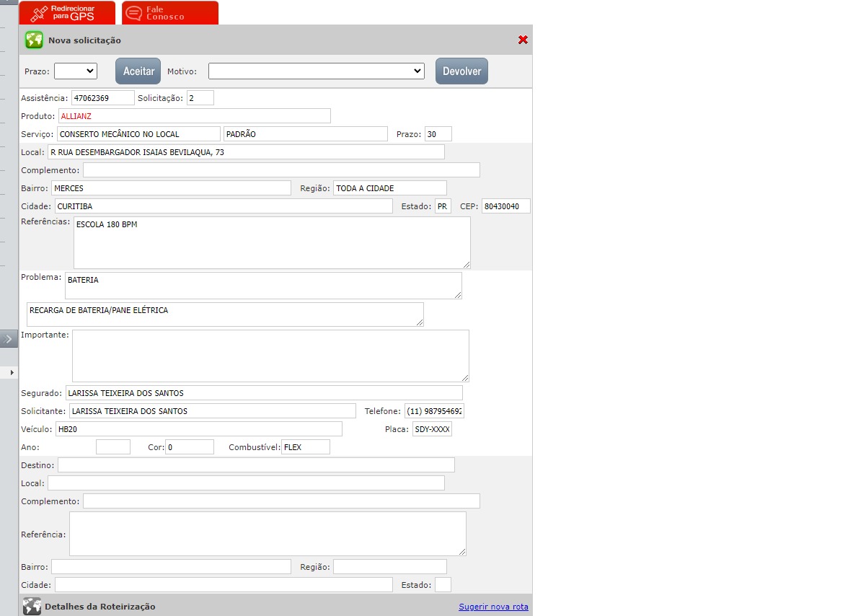The height and width of the screenshot is (616, 866).
Task: Click the destination Bairro input field
Action: [x=171, y=566]
